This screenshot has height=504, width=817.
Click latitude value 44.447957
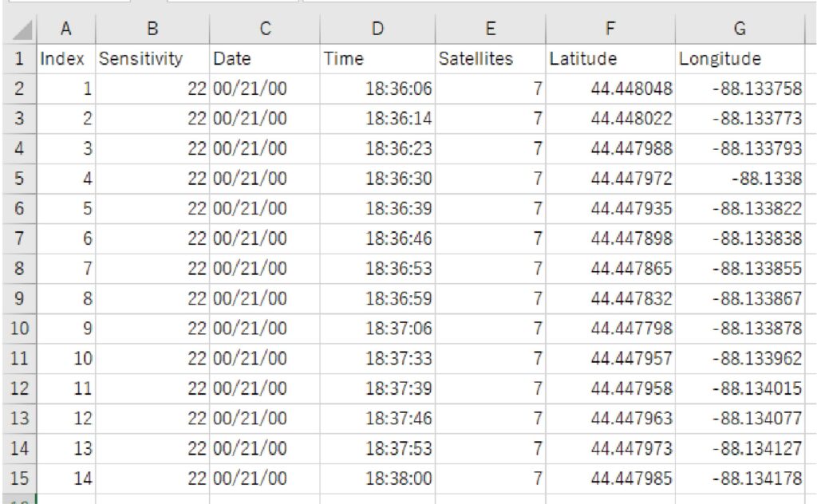610,359
